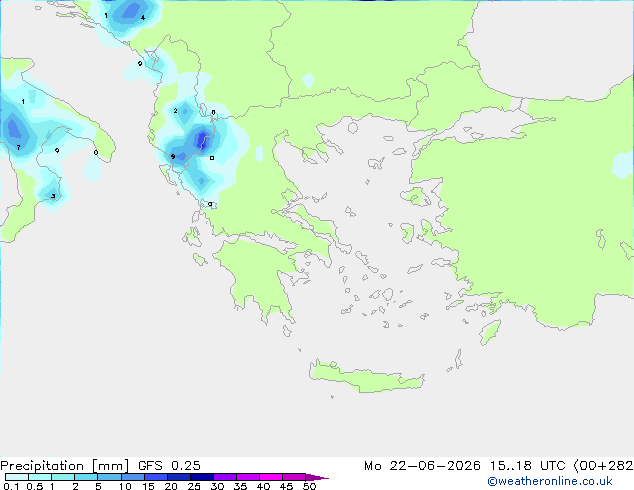Click the weatheronline.co.uk copyright link
Viewport: 634px width, 490px height.
550,481
